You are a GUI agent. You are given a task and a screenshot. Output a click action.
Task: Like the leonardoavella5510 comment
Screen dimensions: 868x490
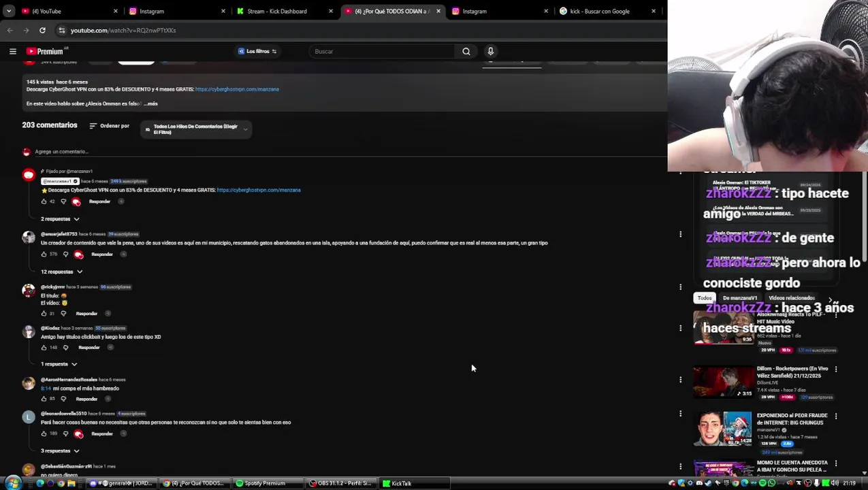(x=44, y=434)
